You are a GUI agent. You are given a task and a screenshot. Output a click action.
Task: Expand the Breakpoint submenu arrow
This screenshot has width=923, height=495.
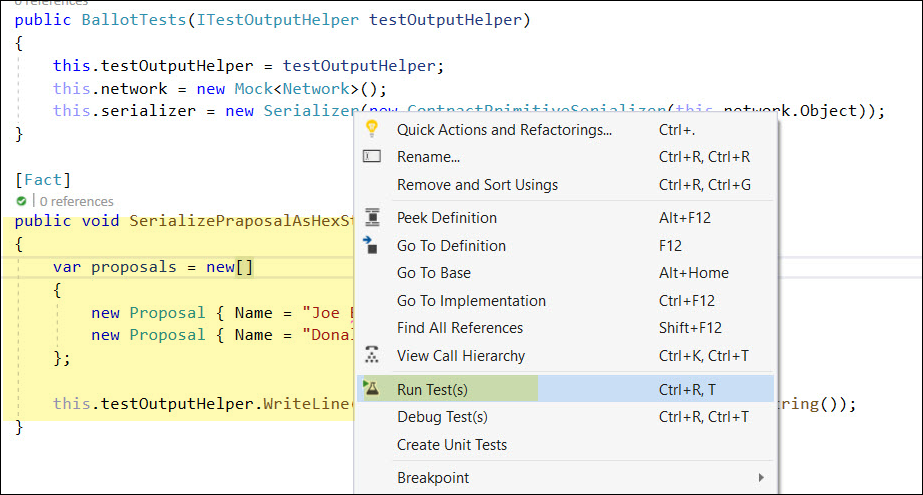(x=762, y=478)
